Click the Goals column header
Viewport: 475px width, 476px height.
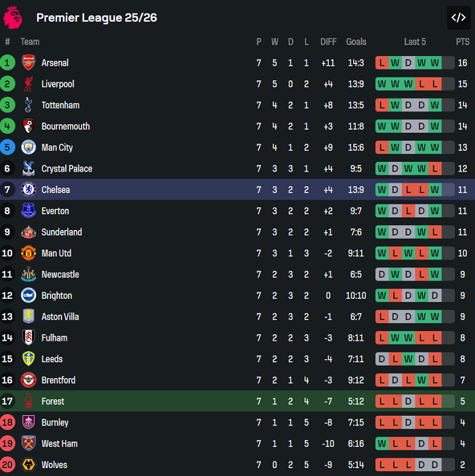(x=356, y=42)
